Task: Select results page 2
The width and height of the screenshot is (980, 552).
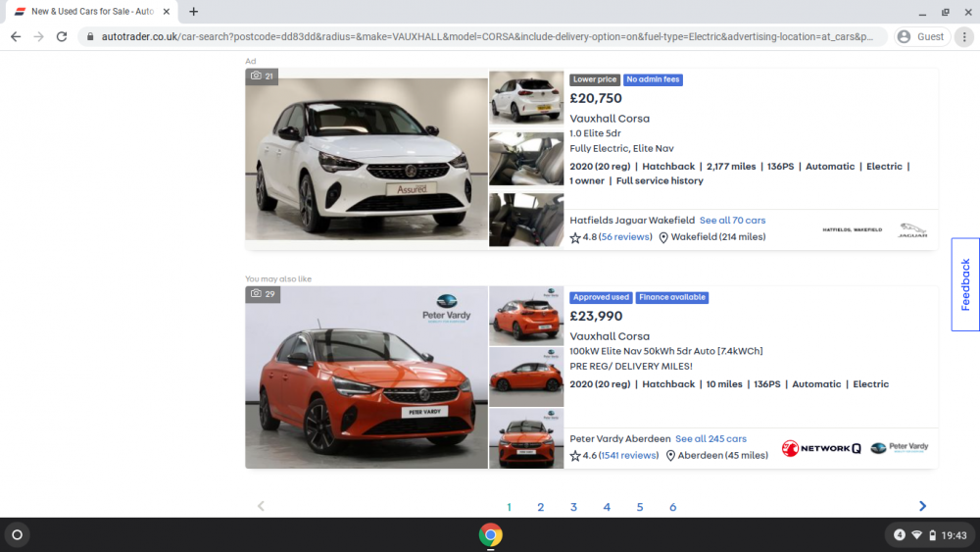Action: [541, 508]
